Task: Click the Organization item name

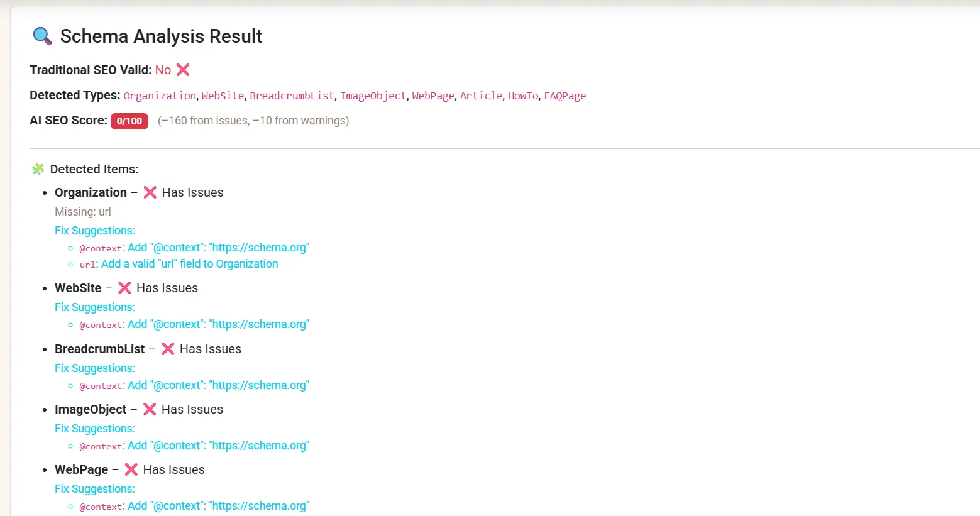Action: tap(91, 192)
